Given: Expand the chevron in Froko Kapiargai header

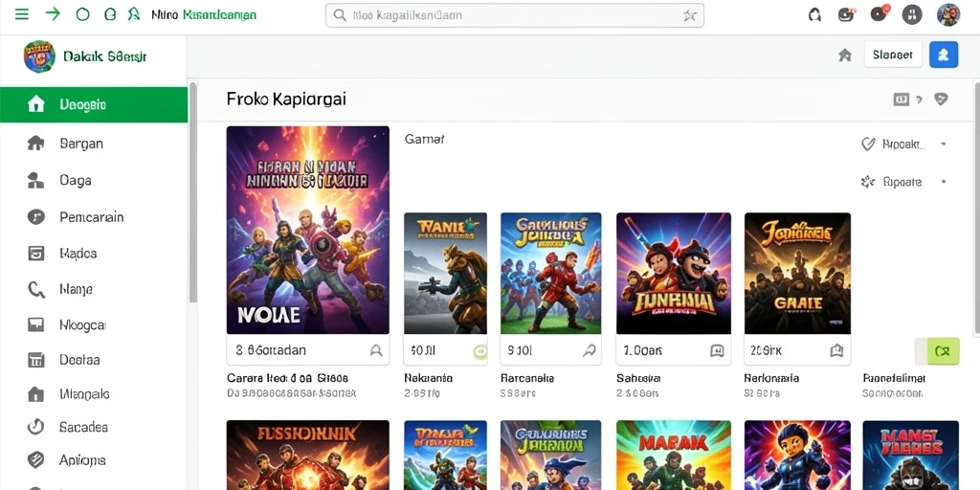Looking at the screenshot, I should coord(919,99).
